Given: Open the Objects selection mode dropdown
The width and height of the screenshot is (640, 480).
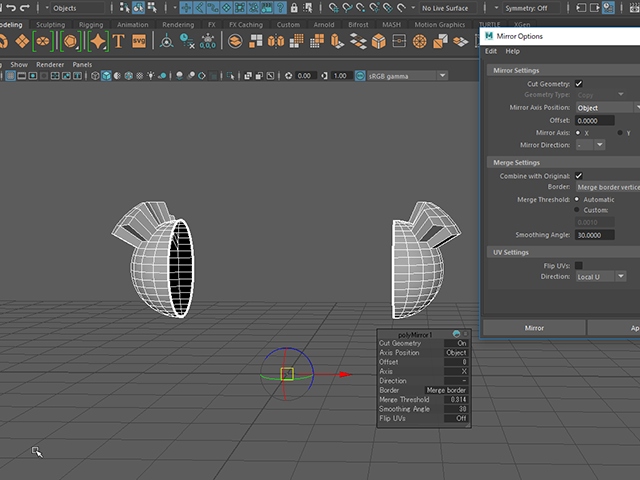Looking at the screenshot, I should coord(75,8).
